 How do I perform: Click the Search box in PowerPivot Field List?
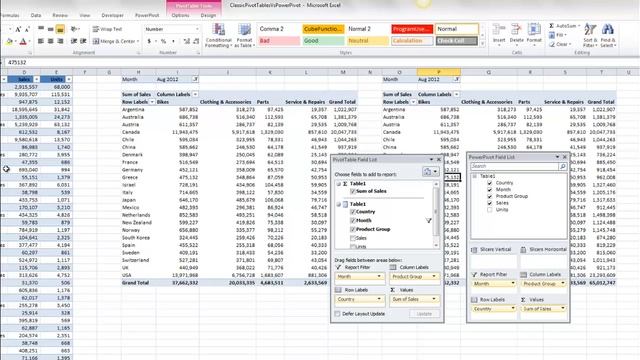[x=514, y=166]
